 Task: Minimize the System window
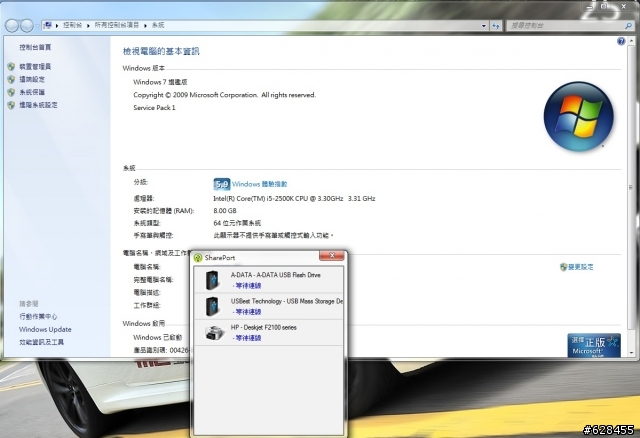click(x=590, y=6)
